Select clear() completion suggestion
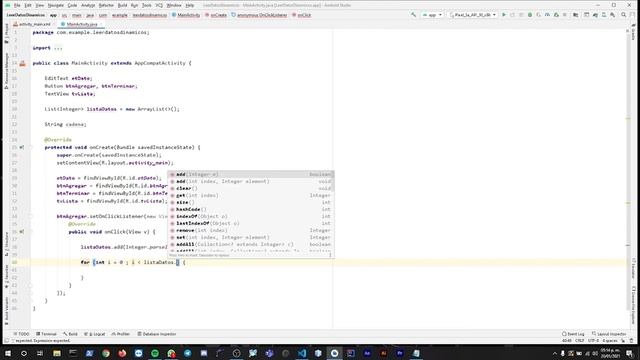Screen dimensions: 640x360 click(x=251, y=189)
